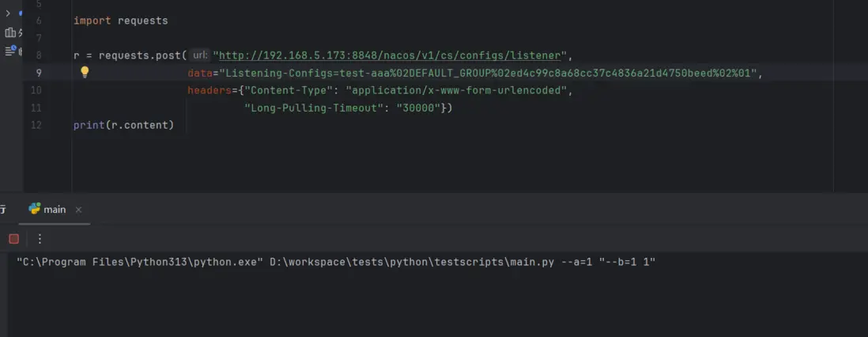Click the import requests statement
This screenshot has width=868, height=337.
(120, 21)
